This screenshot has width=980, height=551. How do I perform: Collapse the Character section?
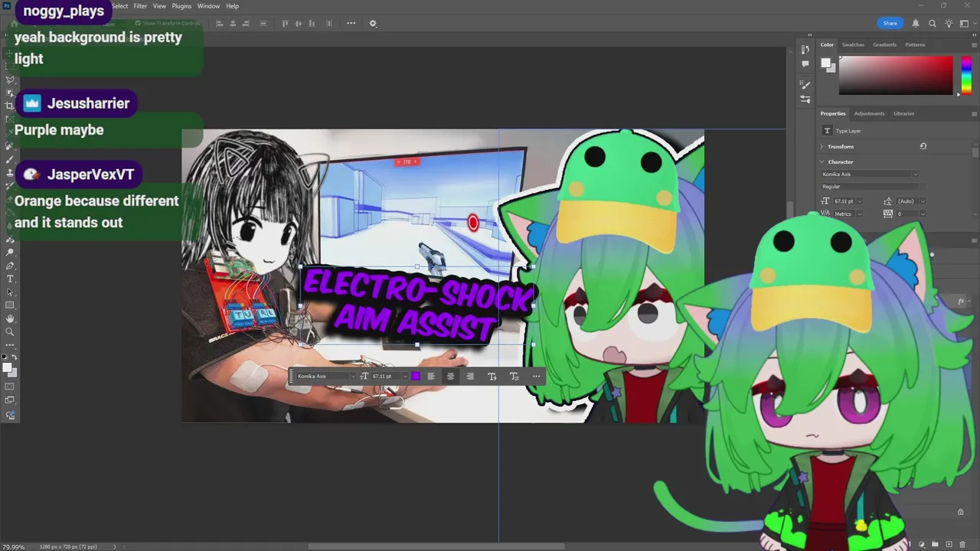822,161
